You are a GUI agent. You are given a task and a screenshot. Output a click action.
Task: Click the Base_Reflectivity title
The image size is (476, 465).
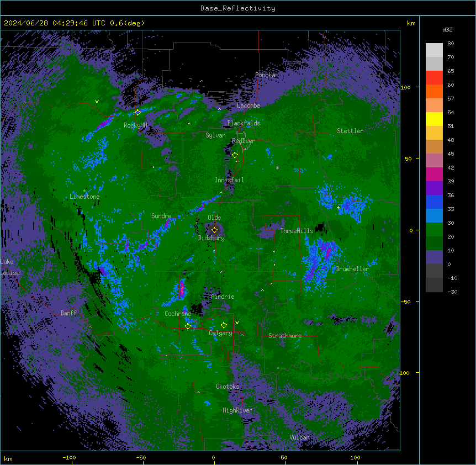click(x=238, y=8)
